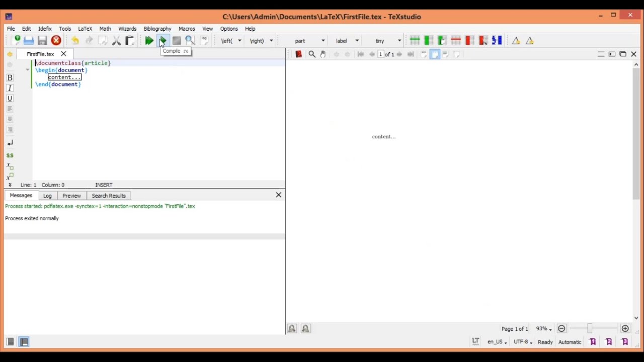Click the red close-document icon in toolbar
This screenshot has width=644, height=362.
(x=56, y=41)
